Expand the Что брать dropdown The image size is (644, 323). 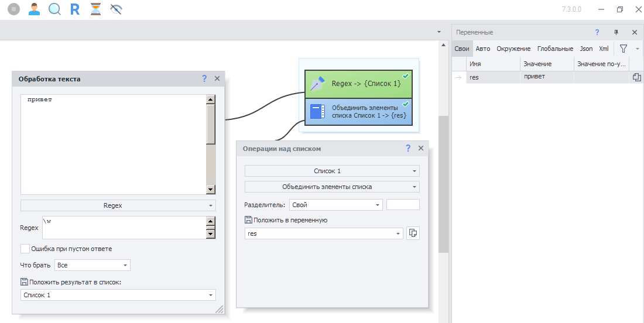93,265
